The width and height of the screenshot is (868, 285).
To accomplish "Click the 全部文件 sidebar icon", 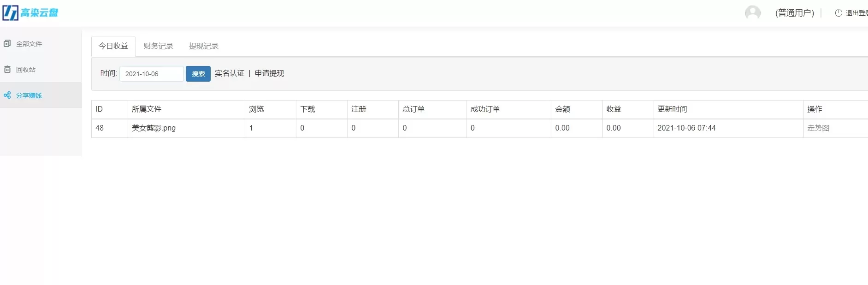I will (x=7, y=44).
